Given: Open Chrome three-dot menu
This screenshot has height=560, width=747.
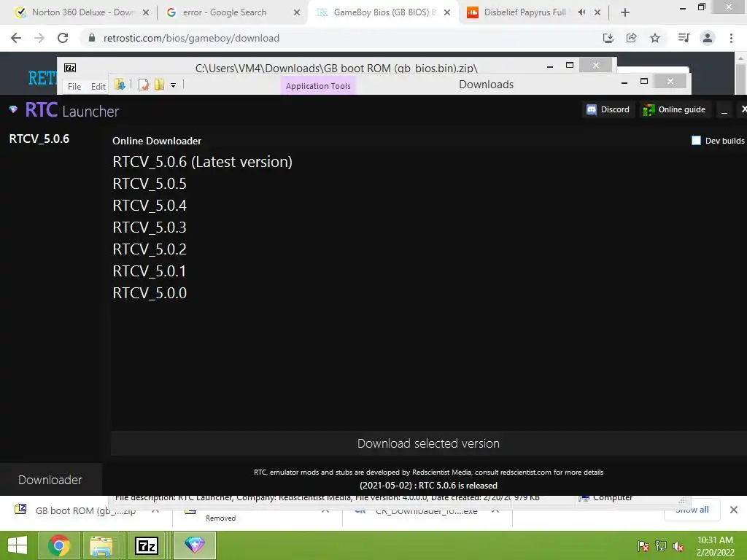Looking at the screenshot, I should click(731, 38).
